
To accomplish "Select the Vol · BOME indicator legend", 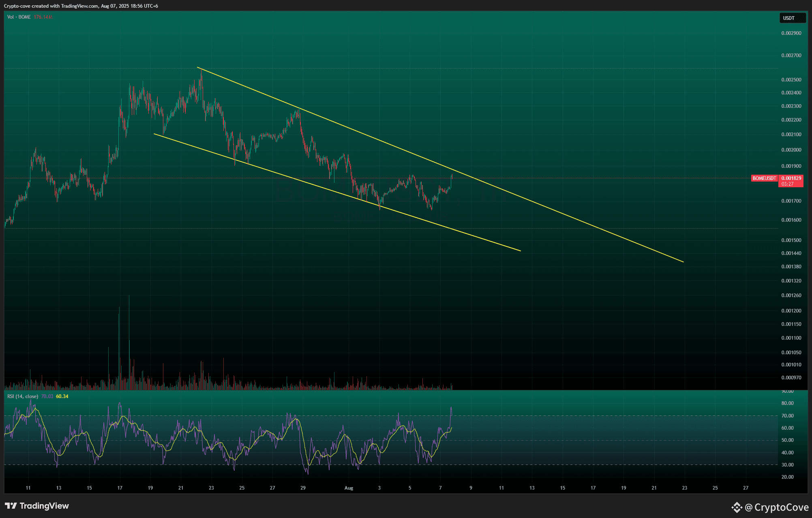I will coord(19,17).
